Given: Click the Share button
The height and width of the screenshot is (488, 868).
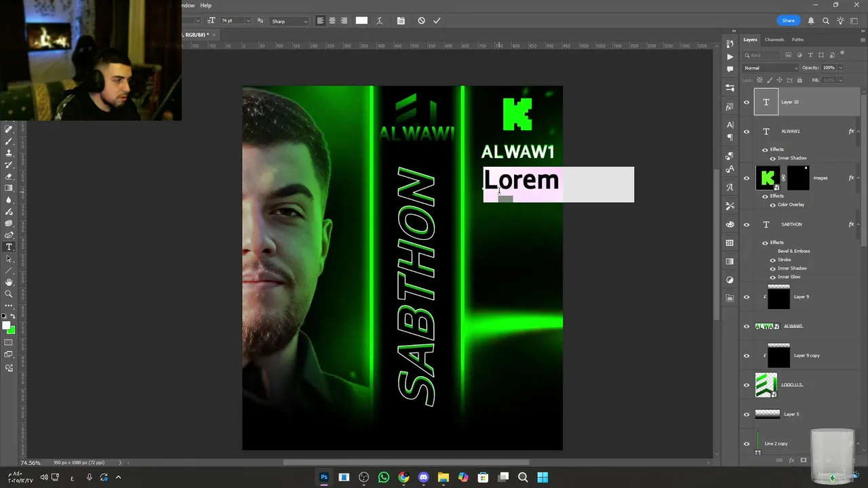Looking at the screenshot, I should click(x=788, y=21).
